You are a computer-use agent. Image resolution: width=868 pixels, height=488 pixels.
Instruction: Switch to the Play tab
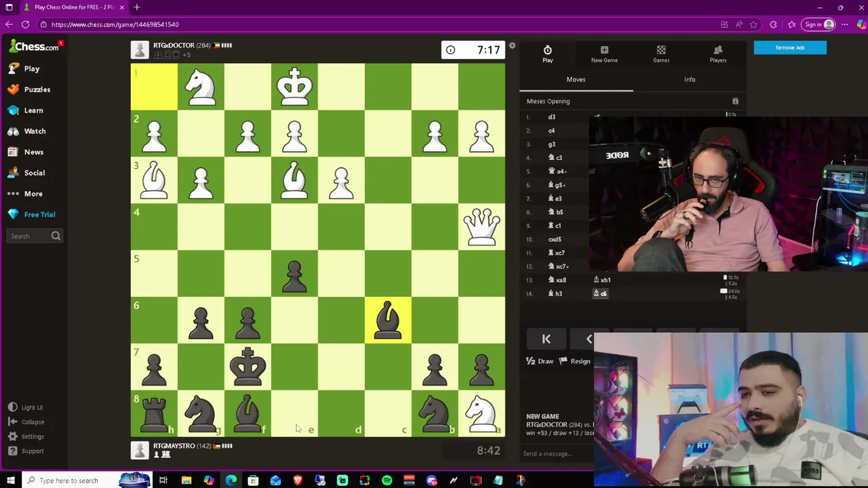click(x=547, y=54)
